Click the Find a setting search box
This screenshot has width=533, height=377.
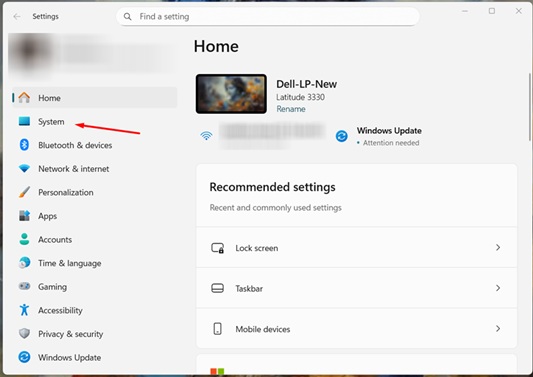pyautogui.click(x=268, y=17)
